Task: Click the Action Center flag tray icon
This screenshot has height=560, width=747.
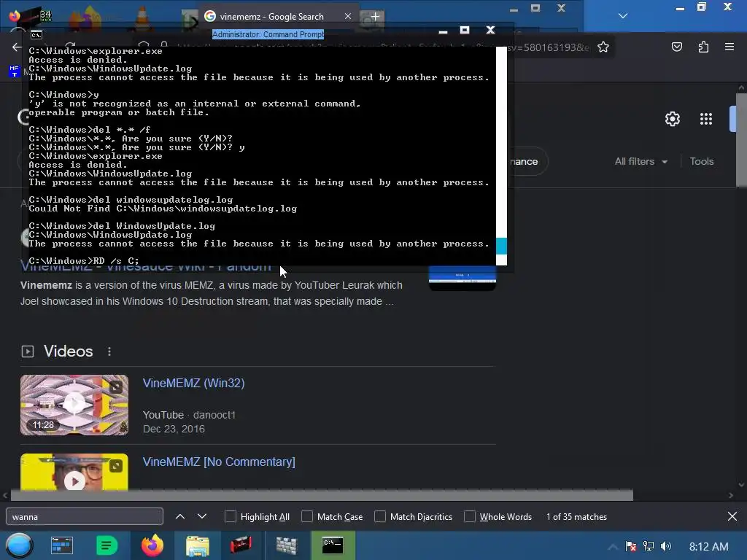Action: click(x=631, y=546)
